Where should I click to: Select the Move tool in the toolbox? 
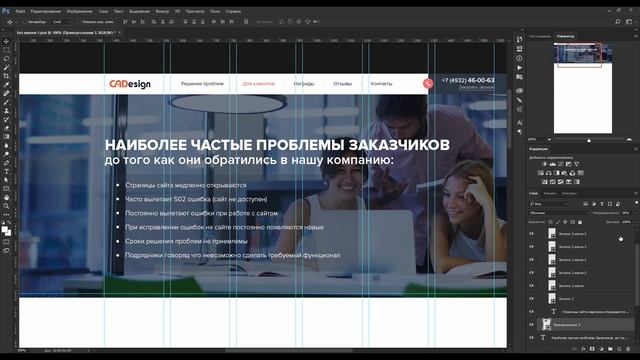(x=6, y=41)
